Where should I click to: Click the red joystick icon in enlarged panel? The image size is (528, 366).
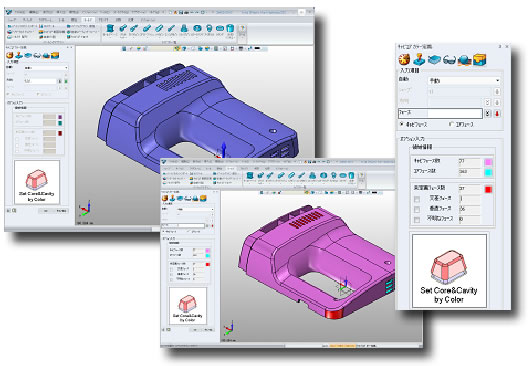[x=420, y=60]
